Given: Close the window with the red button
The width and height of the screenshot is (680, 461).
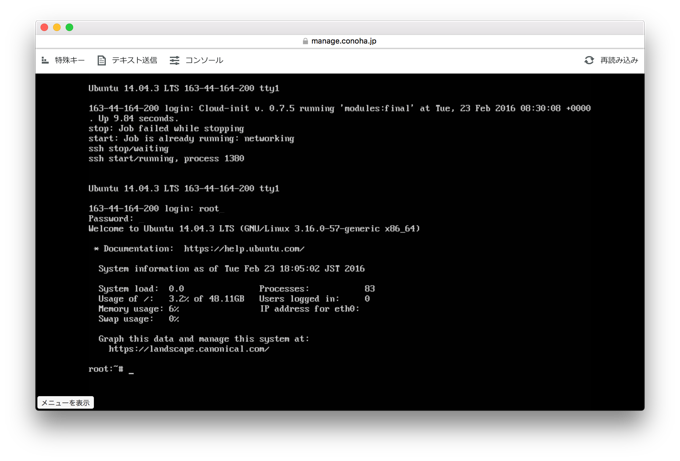Looking at the screenshot, I should click(44, 27).
